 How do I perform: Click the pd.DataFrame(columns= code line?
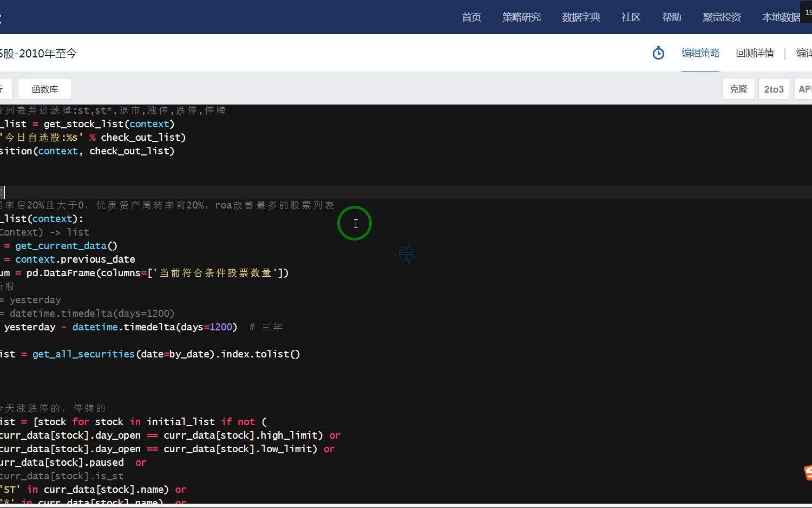(x=145, y=273)
